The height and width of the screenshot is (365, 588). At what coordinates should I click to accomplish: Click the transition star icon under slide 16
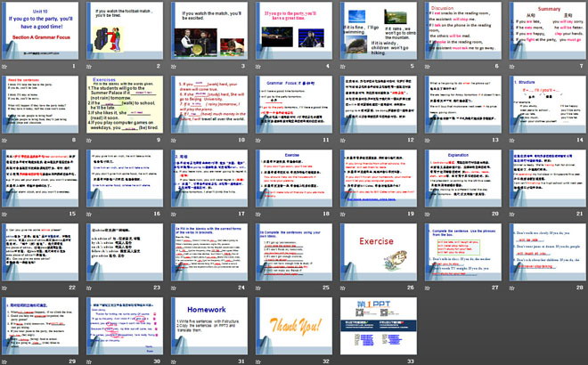click(89, 214)
